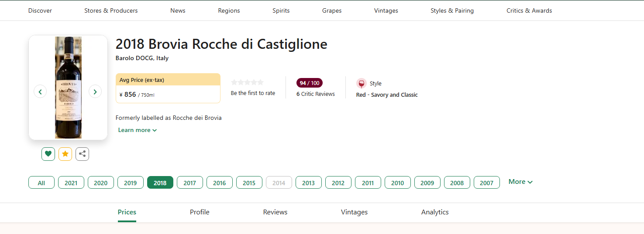Select the 2010 vintage
This screenshot has width=644, height=234.
[x=398, y=183]
